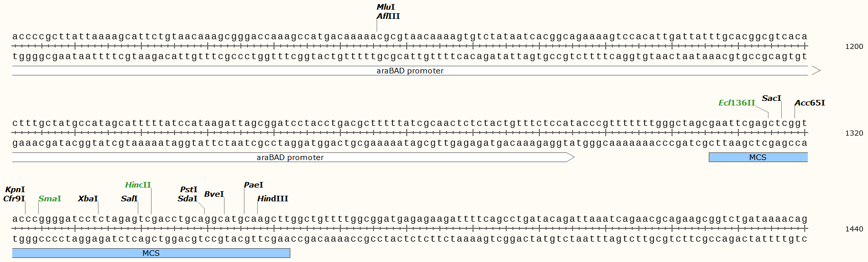Select the araBAD promoter feature on the 1200 line
Screen dimensions: 868x262
(x=410, y=71)
